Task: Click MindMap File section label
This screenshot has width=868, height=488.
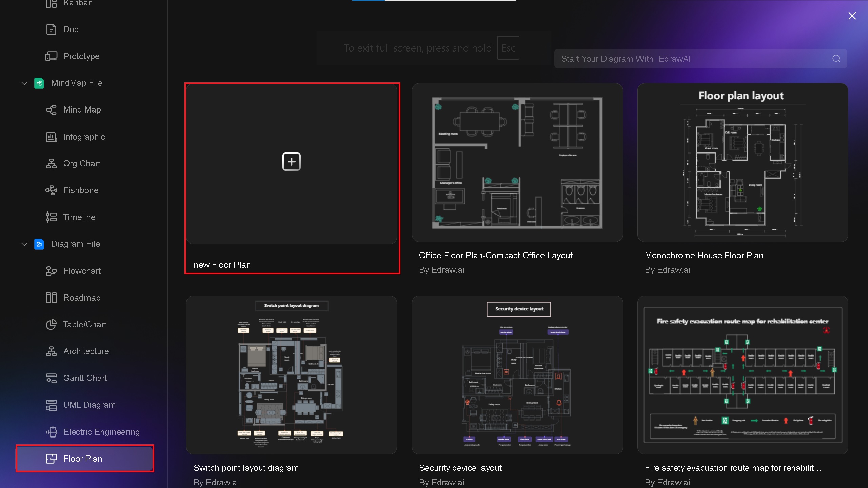Action: [x=77, y=83]
